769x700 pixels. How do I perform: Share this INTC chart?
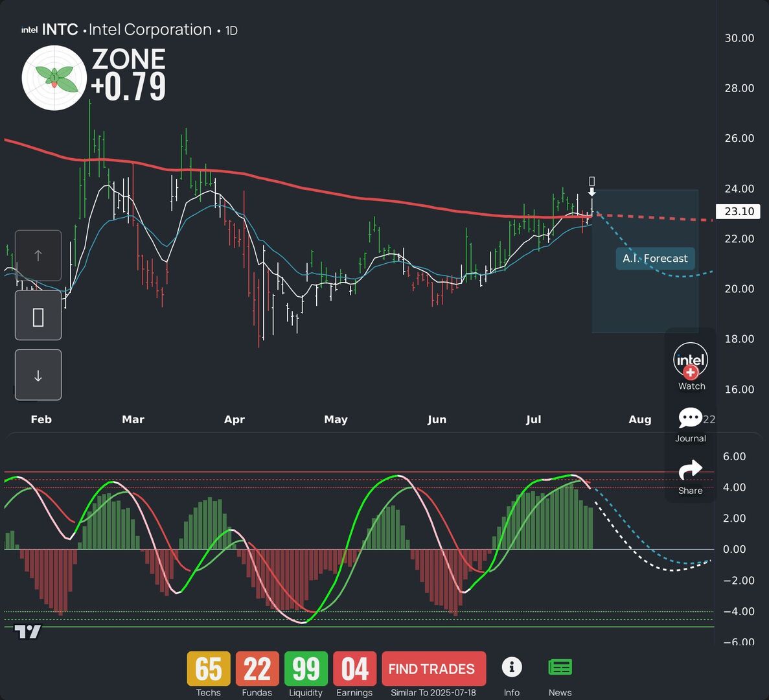pyautogui.click(x=690, y=470)
